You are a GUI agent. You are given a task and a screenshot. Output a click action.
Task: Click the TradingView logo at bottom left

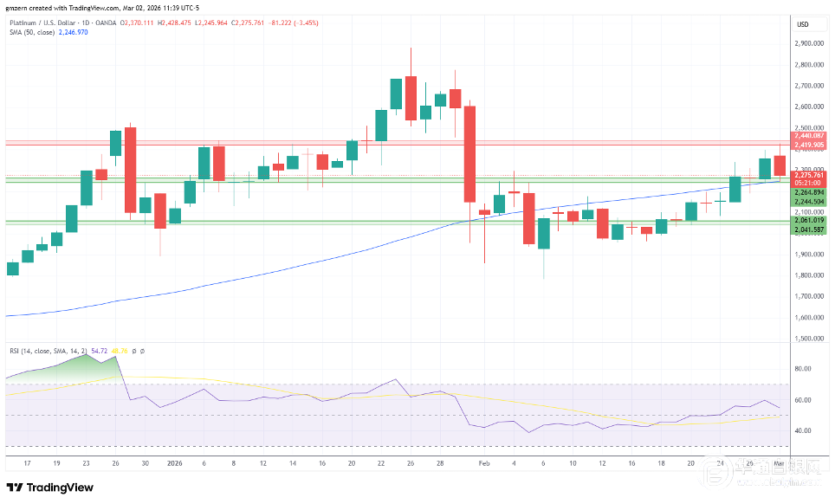click(x=49, y=487)
